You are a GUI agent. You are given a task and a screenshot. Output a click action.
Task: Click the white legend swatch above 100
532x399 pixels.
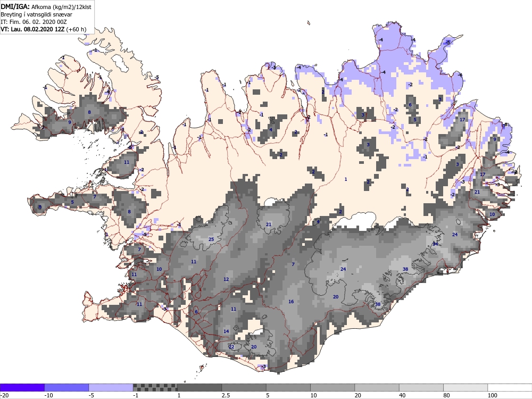tap(510, 387)
